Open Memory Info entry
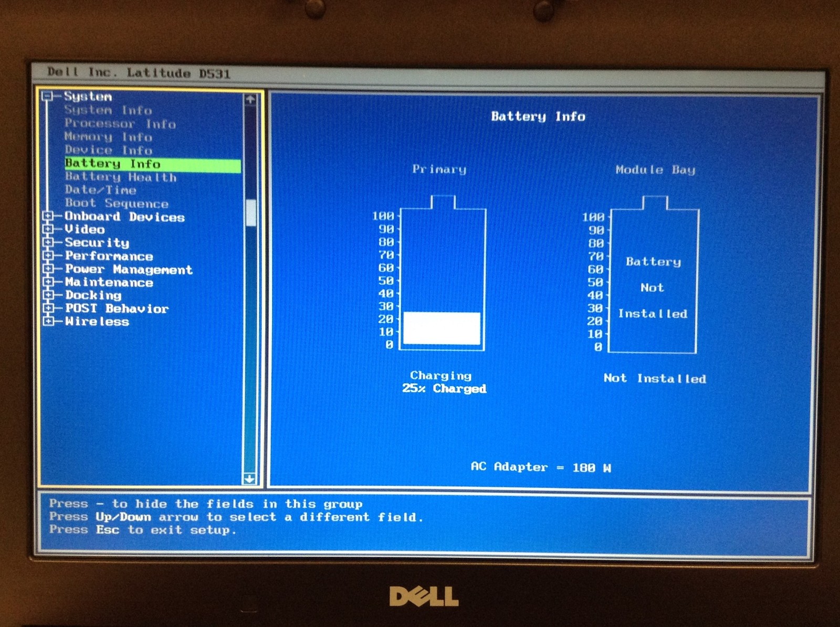840x627 pixels. pos(108,137)
